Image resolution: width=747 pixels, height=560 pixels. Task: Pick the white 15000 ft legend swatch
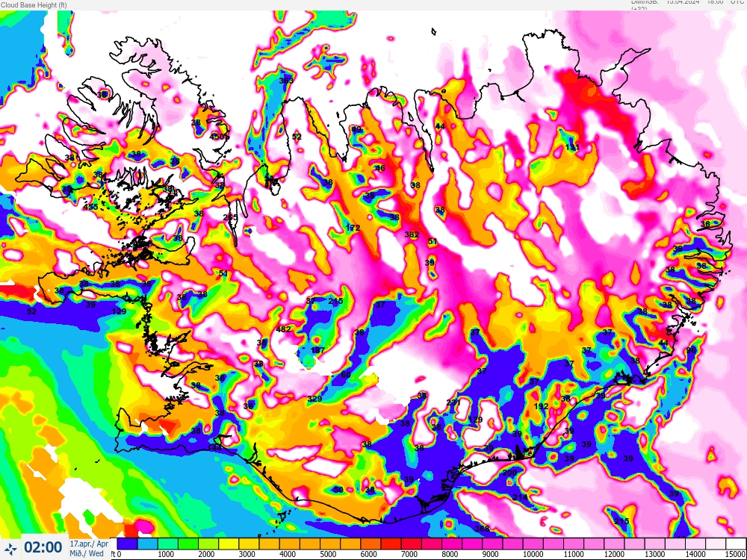pos(736,544)
